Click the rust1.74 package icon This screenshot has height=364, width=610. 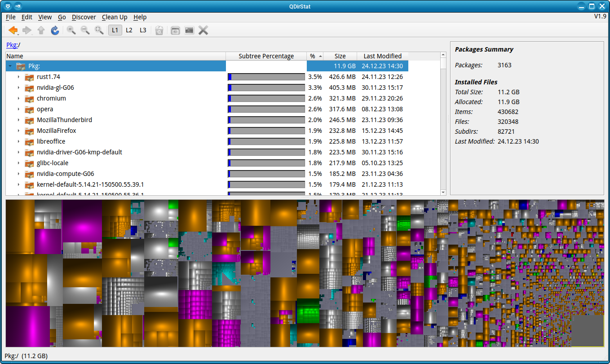(30, 77)
